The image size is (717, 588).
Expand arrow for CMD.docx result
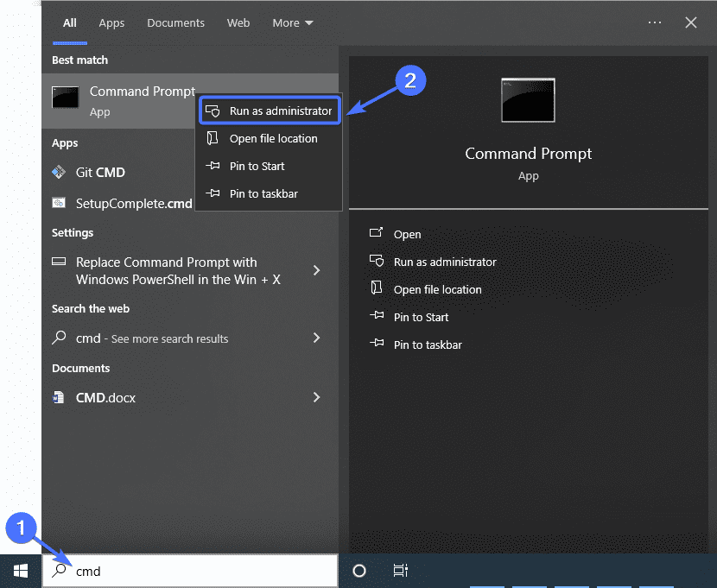316,397
